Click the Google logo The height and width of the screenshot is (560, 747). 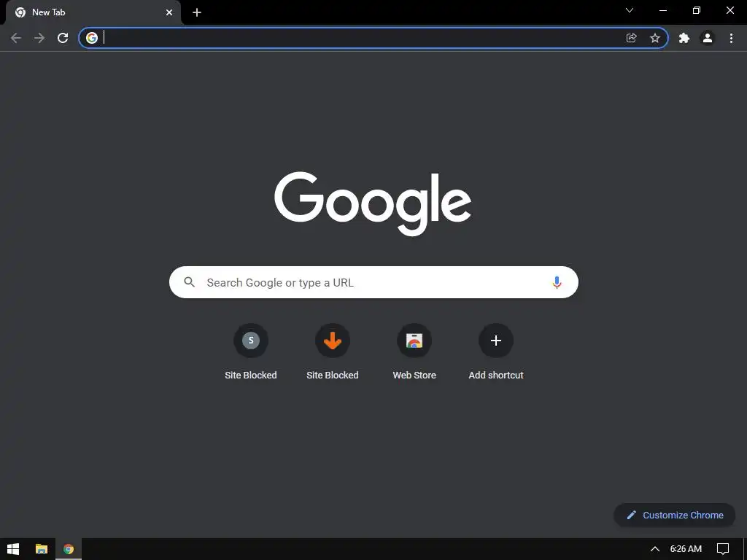click(x=373, y=203)
